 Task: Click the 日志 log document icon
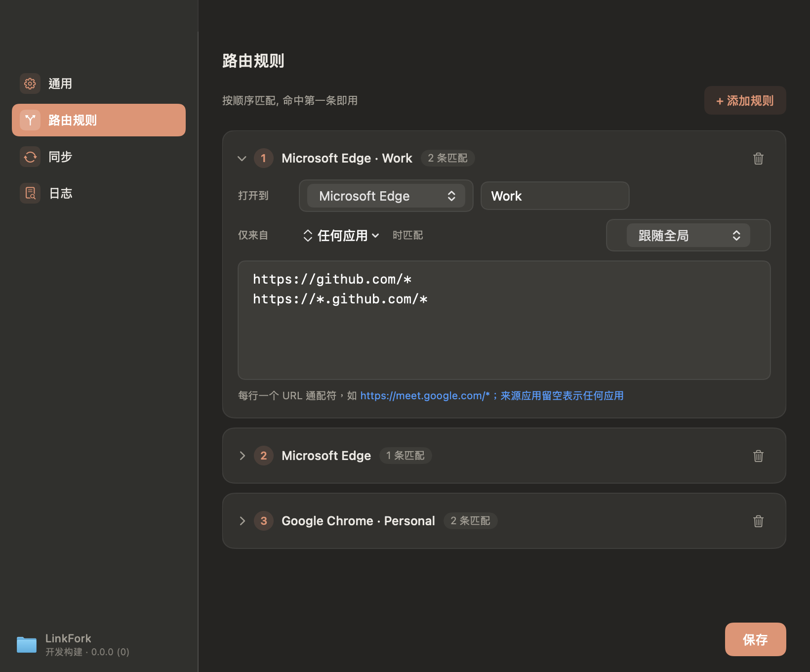[x=30, y=193]
